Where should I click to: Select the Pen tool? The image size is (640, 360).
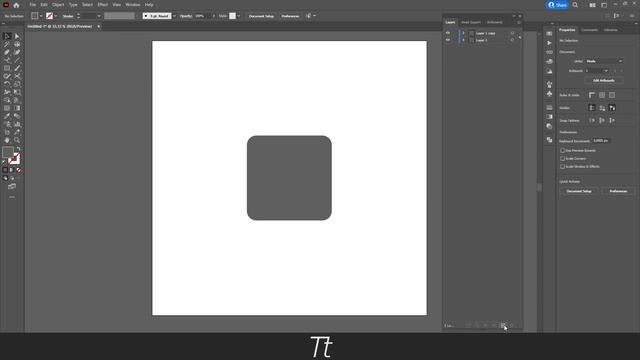[7, 52]
